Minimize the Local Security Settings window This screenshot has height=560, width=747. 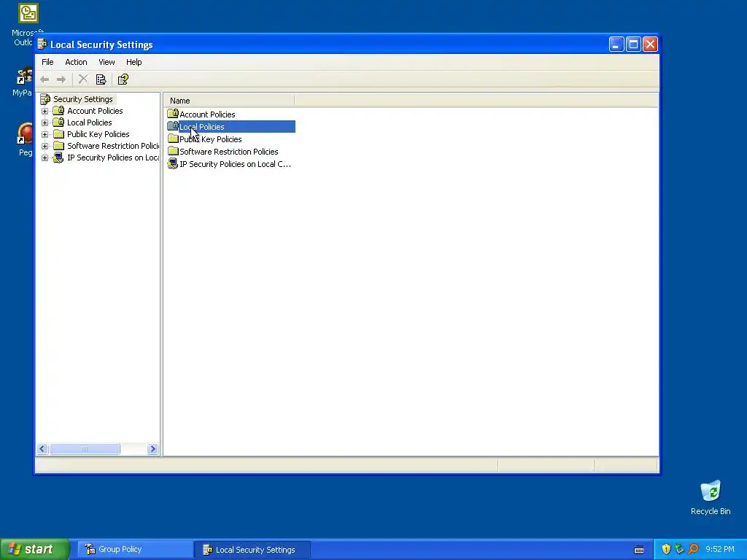[x=616, y=44]
